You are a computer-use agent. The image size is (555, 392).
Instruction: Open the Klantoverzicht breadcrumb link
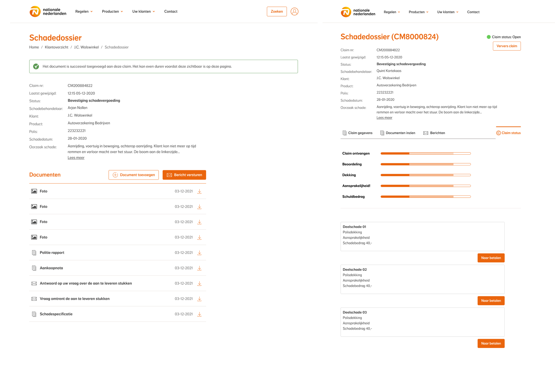coord(56,47)
